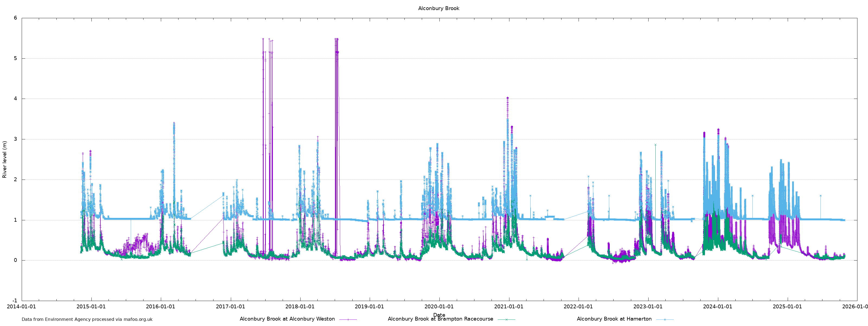Viewport: 868px width, 326px height.
Task: Click the Environment Agency mafoo.org.uk data credit text
Action: (x=87, y=319)
